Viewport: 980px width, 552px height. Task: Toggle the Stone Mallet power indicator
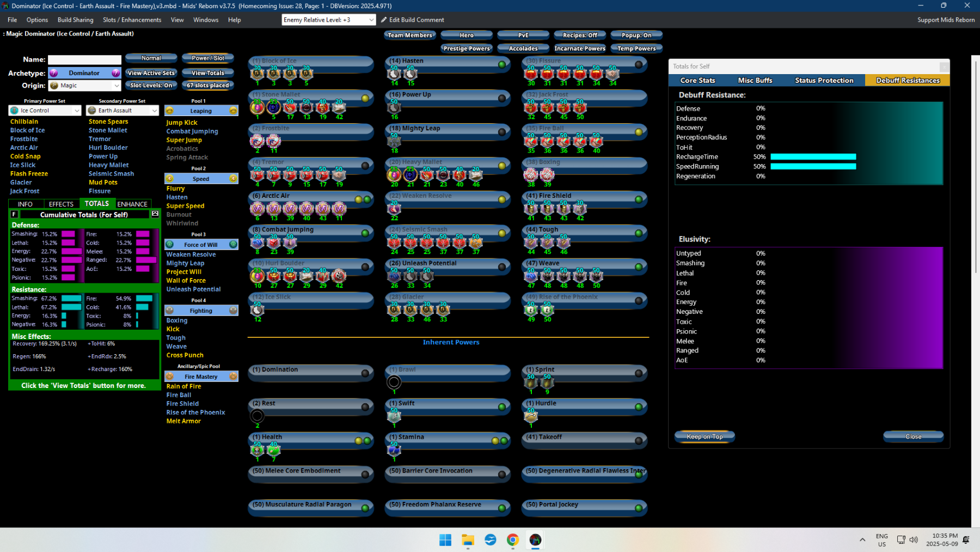click(x=365, y=98)
